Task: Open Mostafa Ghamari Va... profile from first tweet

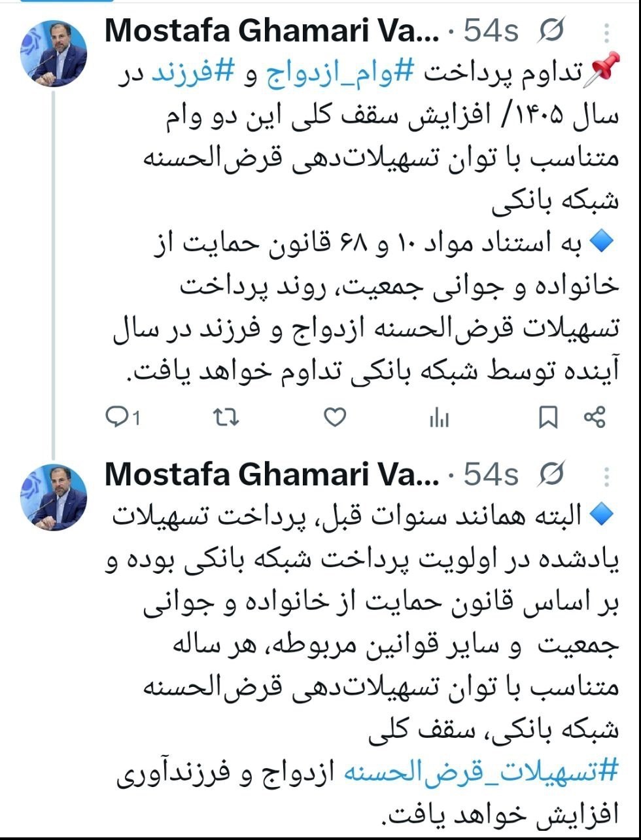Action: [x=271, y=31]
